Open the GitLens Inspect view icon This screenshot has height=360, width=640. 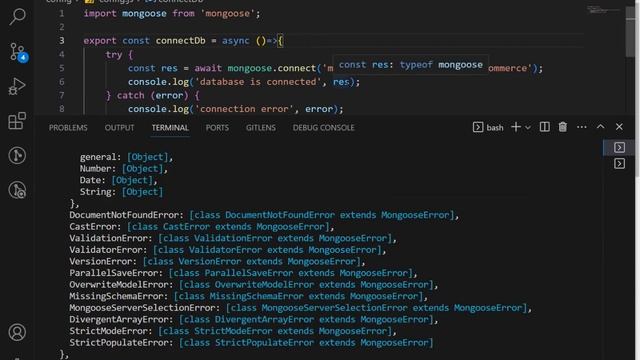pos(17,190)
